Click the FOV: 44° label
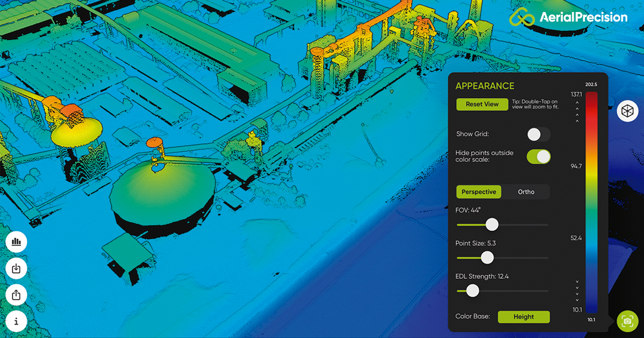This screenshot has width=644, height=338. click(x=468, y=210)
